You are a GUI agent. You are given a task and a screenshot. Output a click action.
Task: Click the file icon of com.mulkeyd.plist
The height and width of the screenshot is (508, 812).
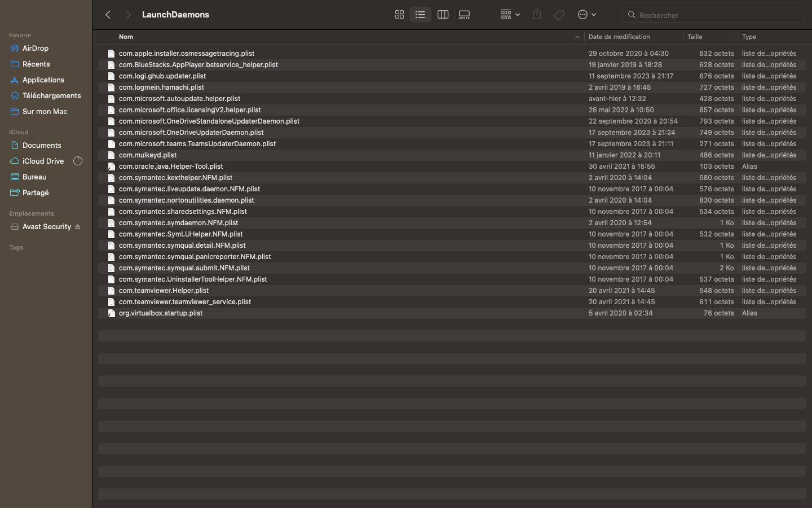coord(111,155)
